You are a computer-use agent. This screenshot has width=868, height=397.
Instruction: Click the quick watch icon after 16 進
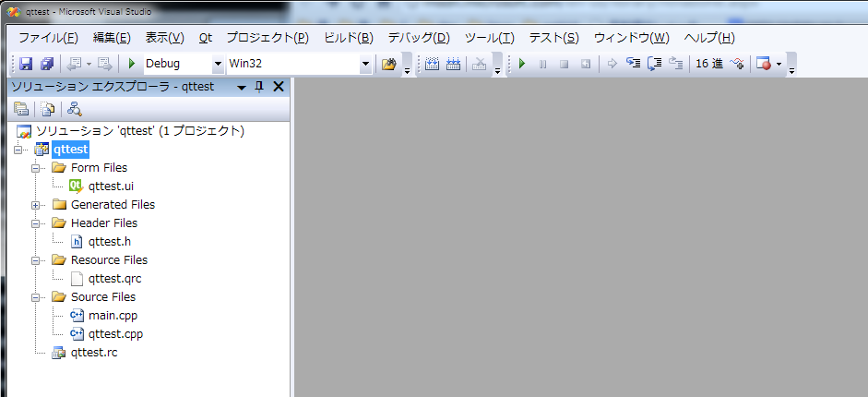pyautogui.click(x=737, y=63)
